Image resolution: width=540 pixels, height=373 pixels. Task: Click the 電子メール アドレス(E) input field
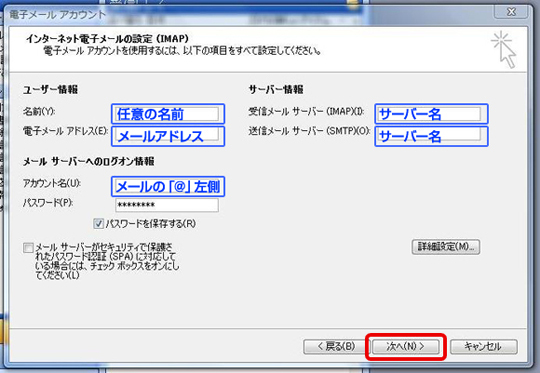pos(168,136)
